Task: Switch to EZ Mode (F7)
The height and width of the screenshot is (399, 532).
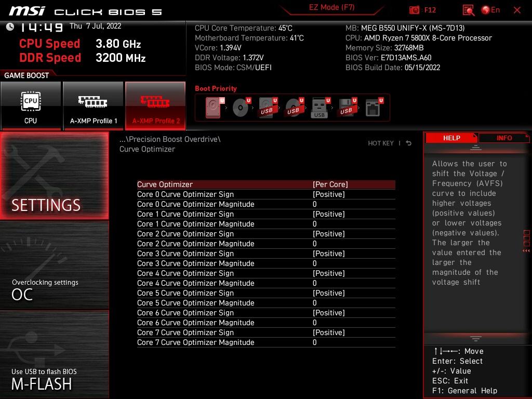Action: pos(331,7)
